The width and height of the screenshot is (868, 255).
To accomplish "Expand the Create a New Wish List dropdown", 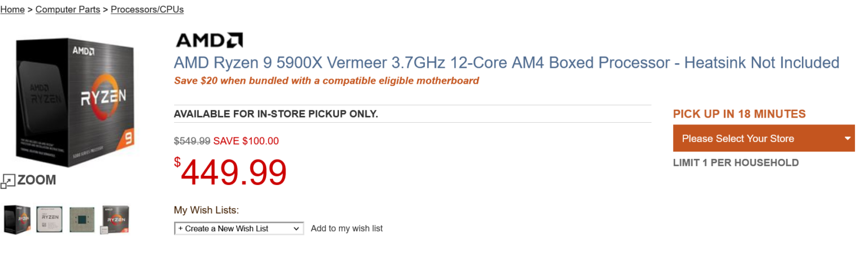I will coord(238,228).
